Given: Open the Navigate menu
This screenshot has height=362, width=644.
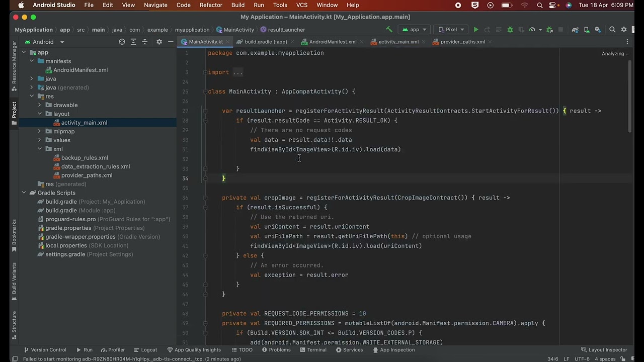Looking at the screenshot, I should coord(155,5).
